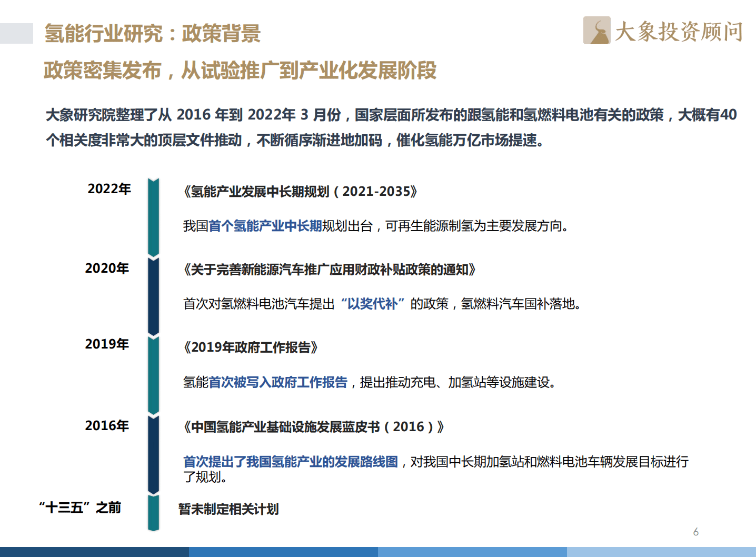Image resolution: width=756 pixels, height=557 pixels.
Task: Click the 2016年 timeline bar segment
Action: pos(153,453)
